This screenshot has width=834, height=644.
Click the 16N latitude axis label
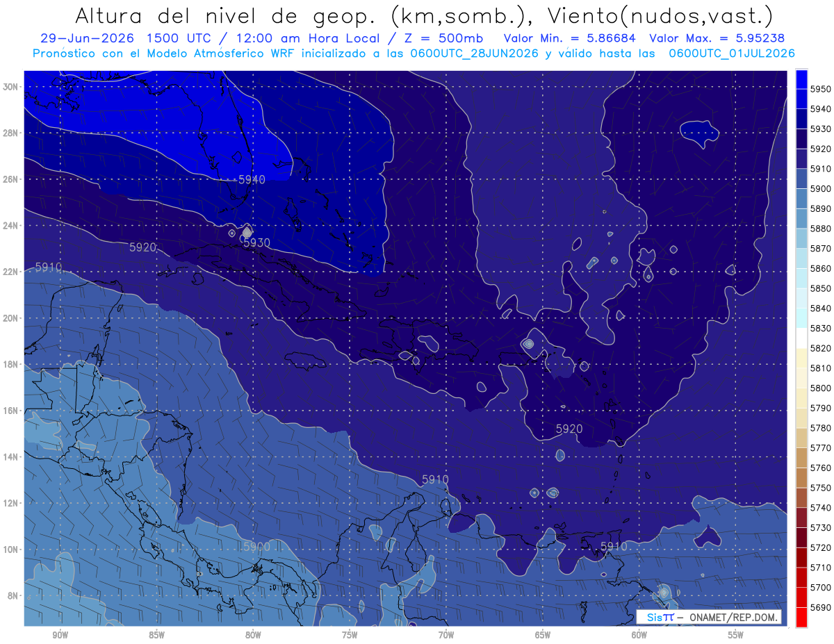(x=10, y=411)
